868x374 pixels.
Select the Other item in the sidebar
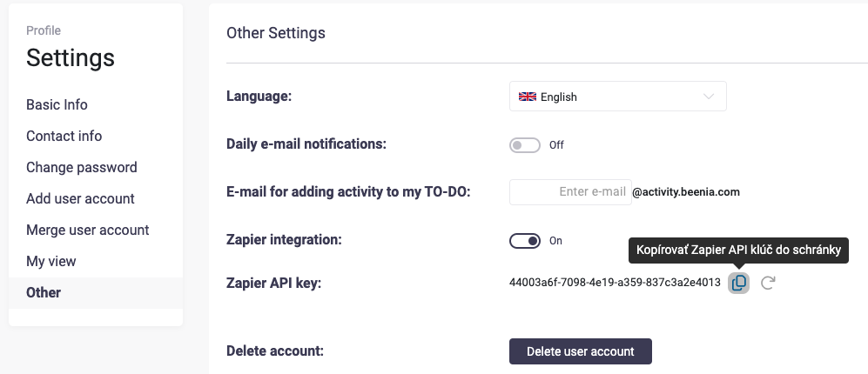[x=44, y=292]
